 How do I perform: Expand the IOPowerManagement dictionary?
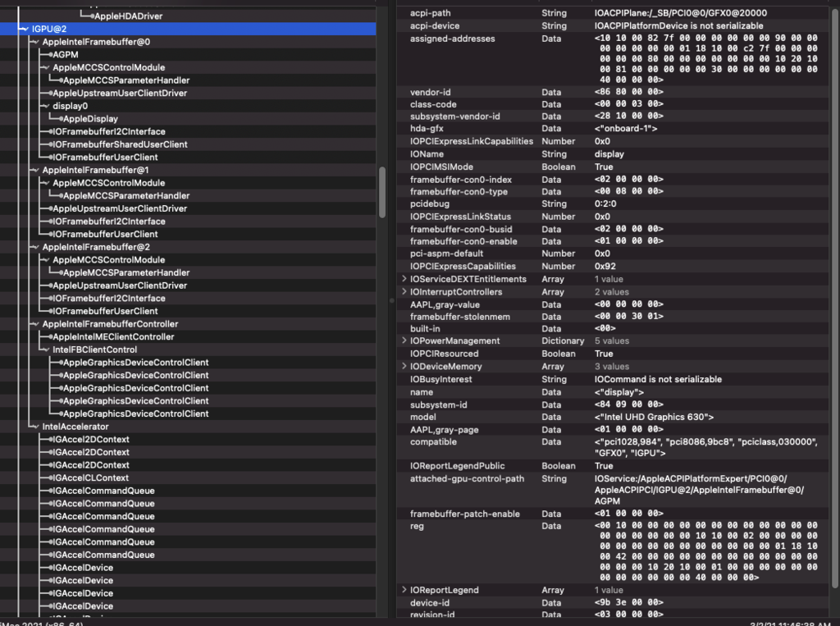(404, 341)
